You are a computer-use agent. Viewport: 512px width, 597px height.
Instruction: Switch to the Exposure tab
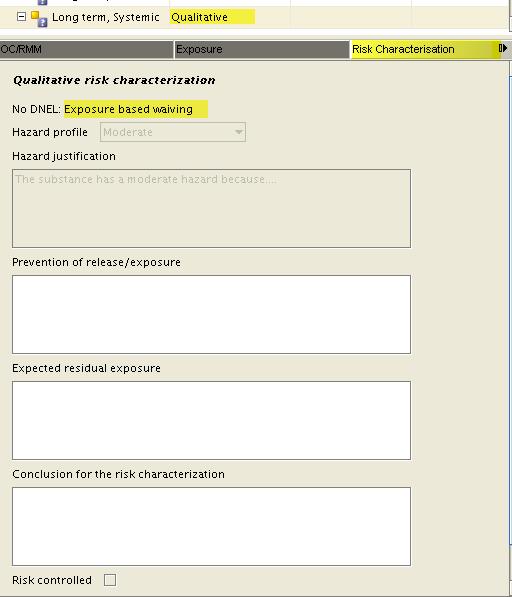point(262,49)
